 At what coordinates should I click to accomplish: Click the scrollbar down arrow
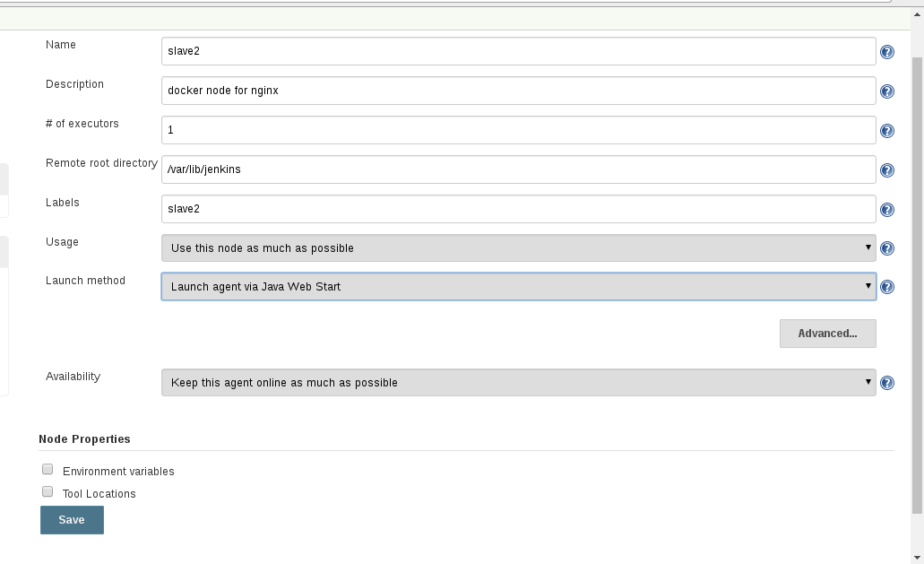tap(916, 557)
